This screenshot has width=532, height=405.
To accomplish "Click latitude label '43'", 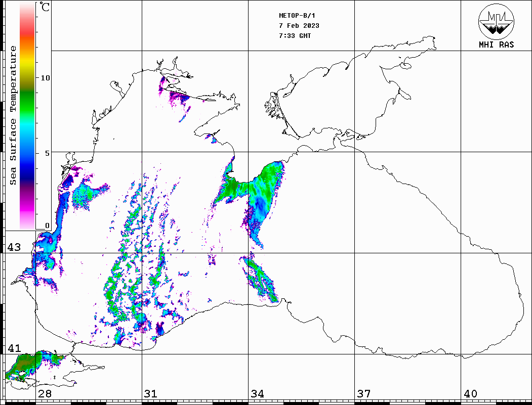I will [14, 247].
